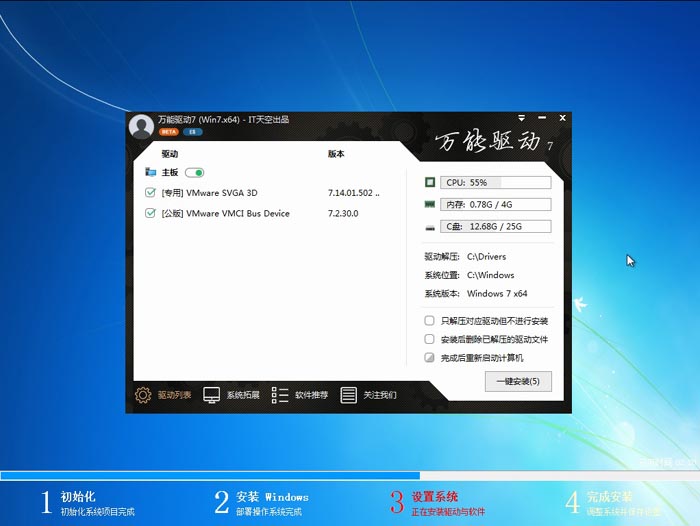Click the CPU chip icon
This screenshot has width=700, height=526.
430,183
